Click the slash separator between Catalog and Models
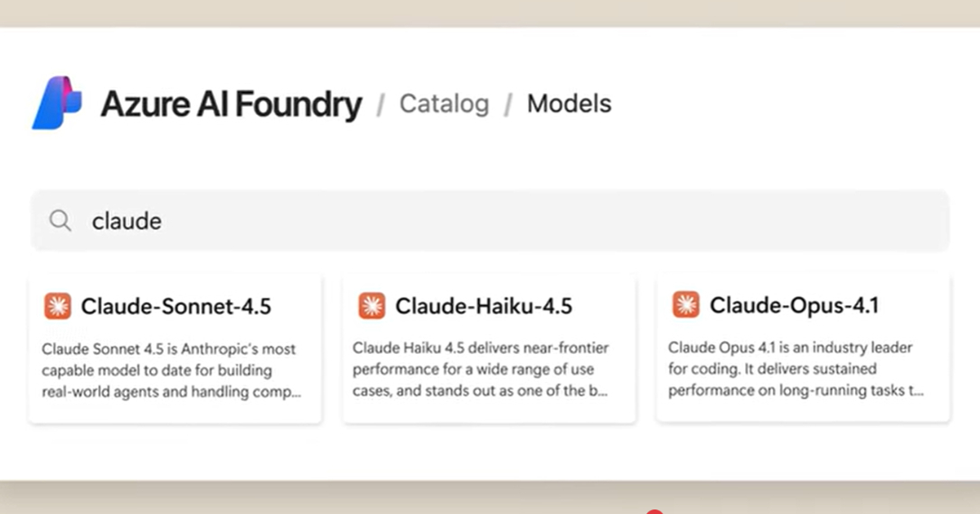Viewport: 980px width, 514px height. point(508,105)
